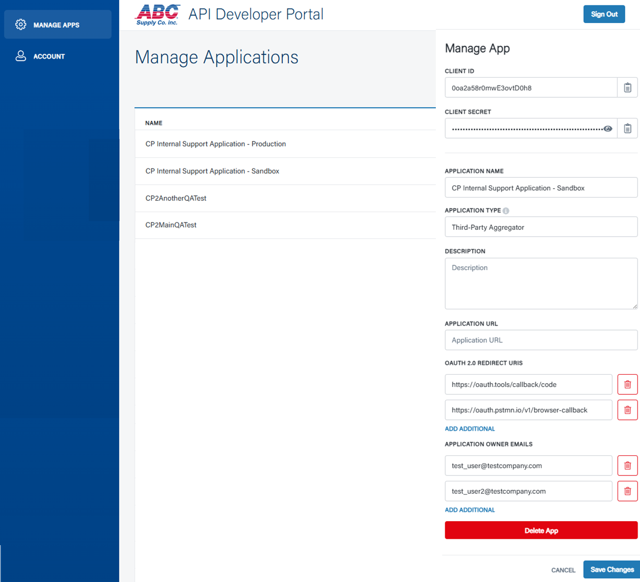Click Add Additional under owner emails
Viewport: 640px width, 582px height.
(x=469, y=510)
